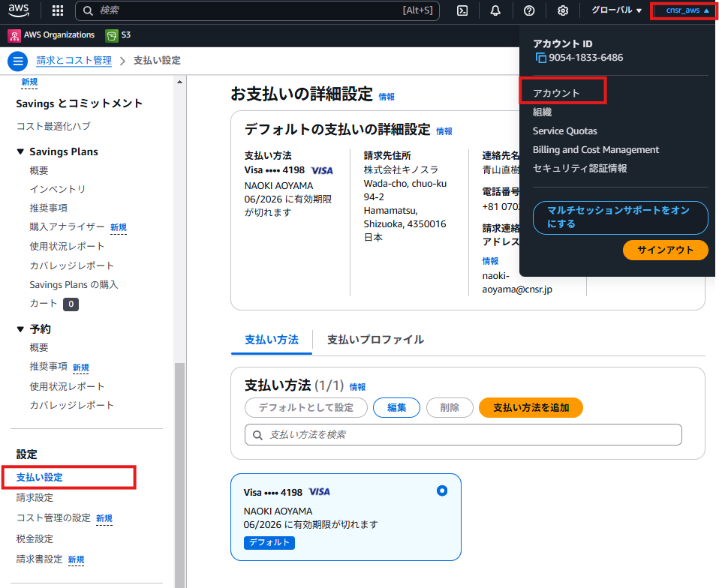Open S3 favorite shortcut icon
This screenshot has height=588, width=719.
pyautogui.click(x=111, y=35)
